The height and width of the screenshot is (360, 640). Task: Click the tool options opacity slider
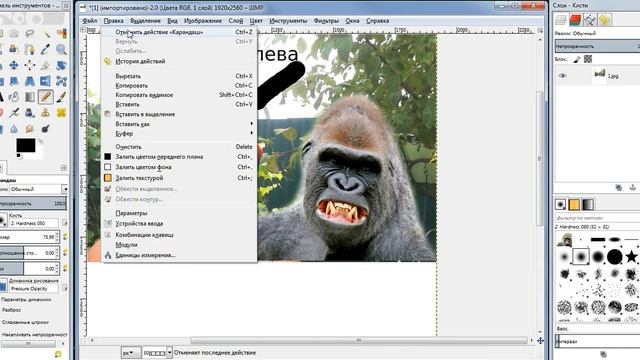[33, 203]
